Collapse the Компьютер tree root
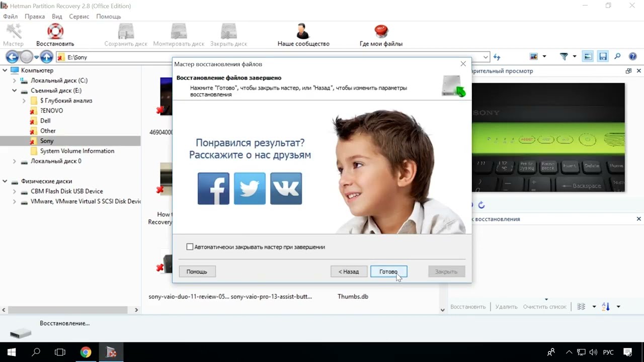This screenshot has width=644, height=362. tap(5, 70)
